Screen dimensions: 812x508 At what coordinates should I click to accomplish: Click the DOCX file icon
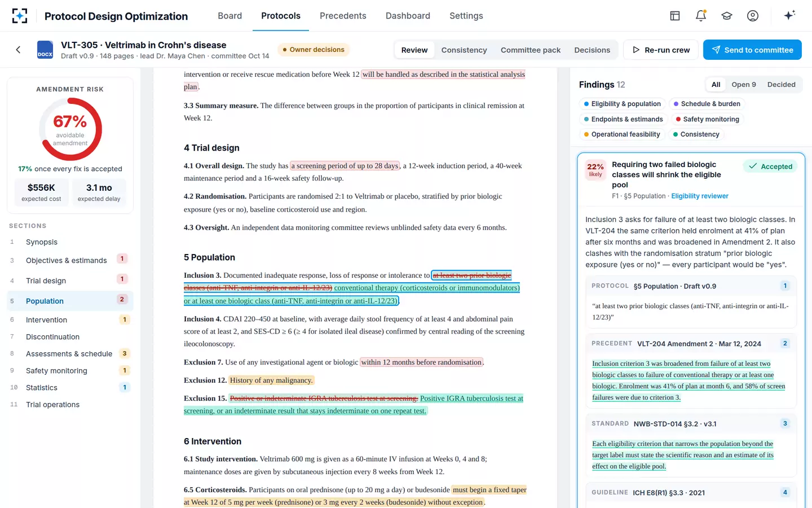(45, 50)
